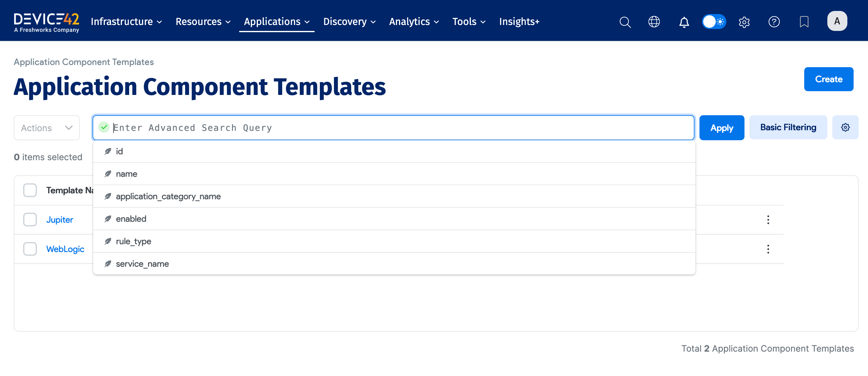
Task: Open the notifications bell
Action: pyautogui.click(x=684, y=22)
